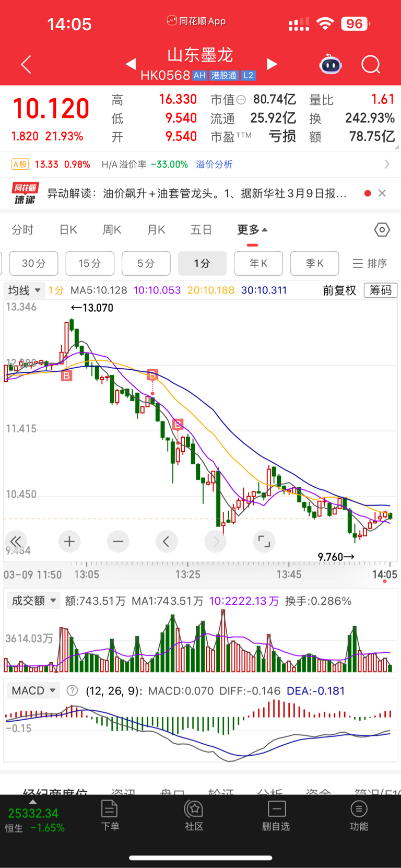
Task: Read the 异动解读 news headline
Action: 197,193
